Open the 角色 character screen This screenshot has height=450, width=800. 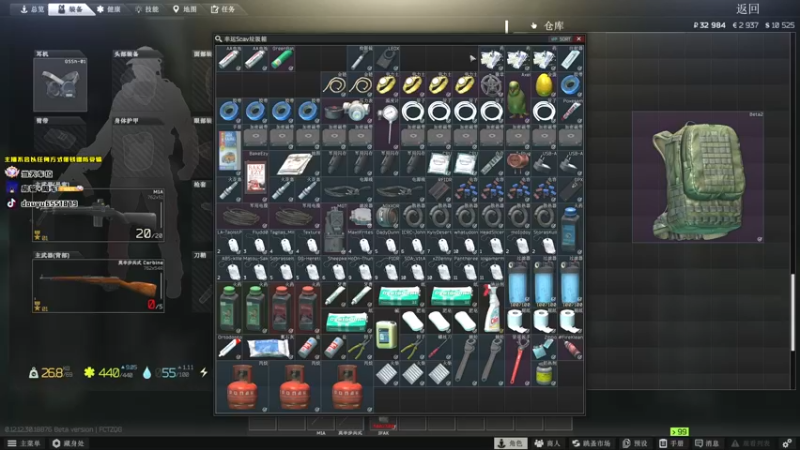[x=510, y=443]
